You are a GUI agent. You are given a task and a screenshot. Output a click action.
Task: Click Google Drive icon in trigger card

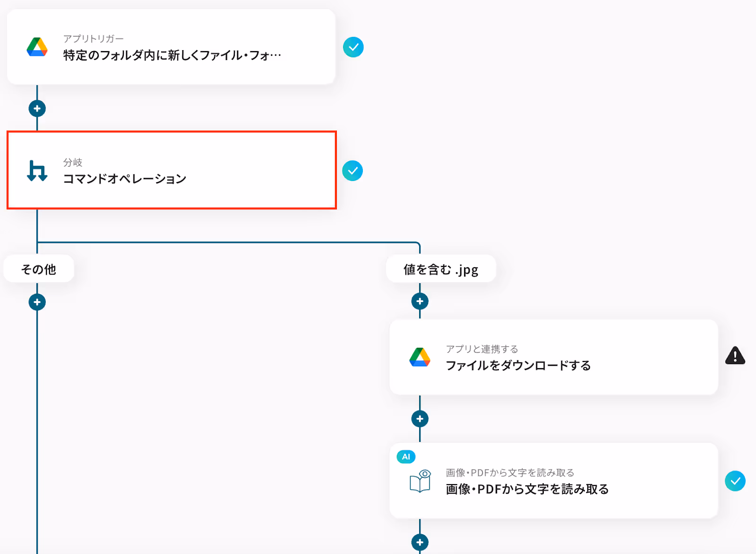point(37,47)
